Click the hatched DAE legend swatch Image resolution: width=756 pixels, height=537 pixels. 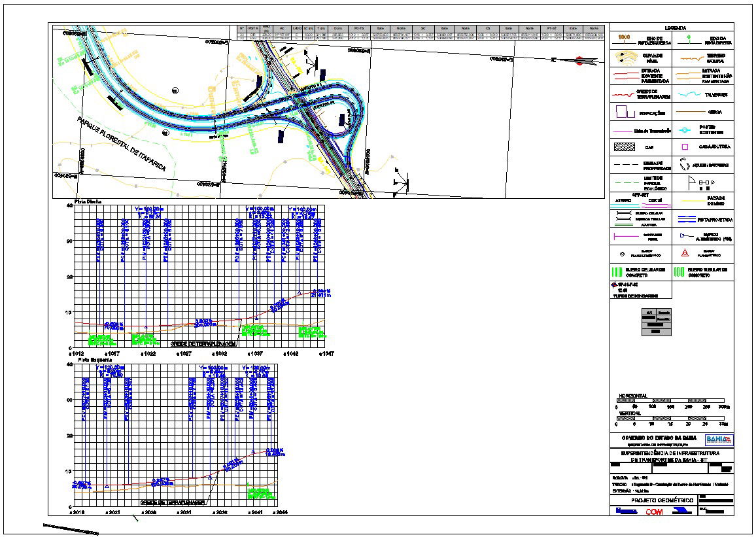point(623,145)
